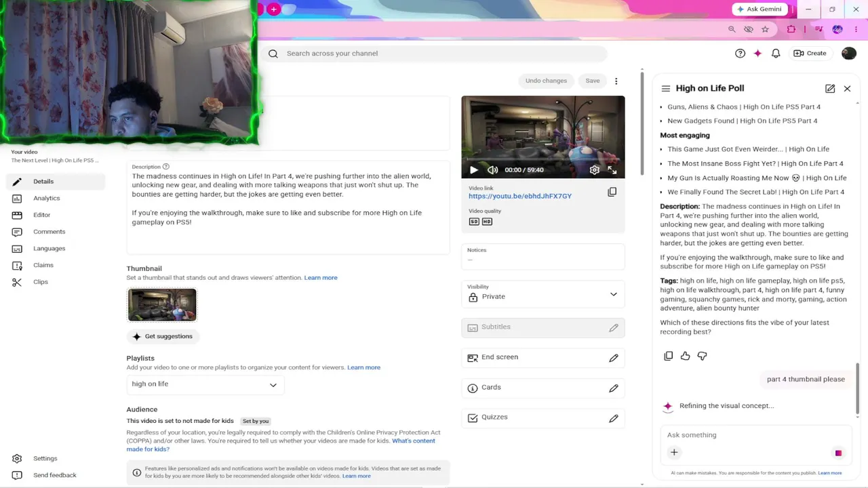
Task: Switch the video preview to fullscreen
Action: coord(612,170)
